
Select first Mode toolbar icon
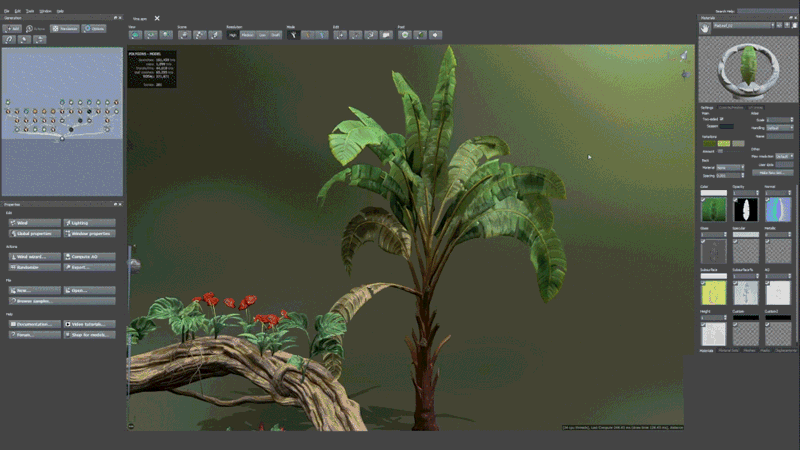293,35
